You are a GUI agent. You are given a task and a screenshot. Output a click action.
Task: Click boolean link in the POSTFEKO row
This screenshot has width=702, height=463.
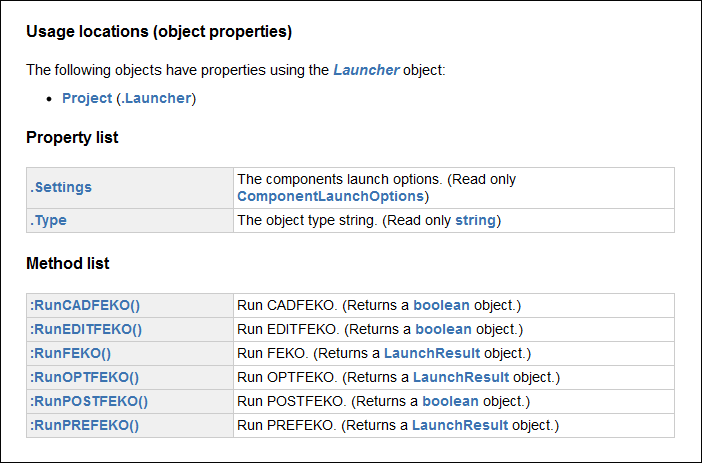click(452, 401)
